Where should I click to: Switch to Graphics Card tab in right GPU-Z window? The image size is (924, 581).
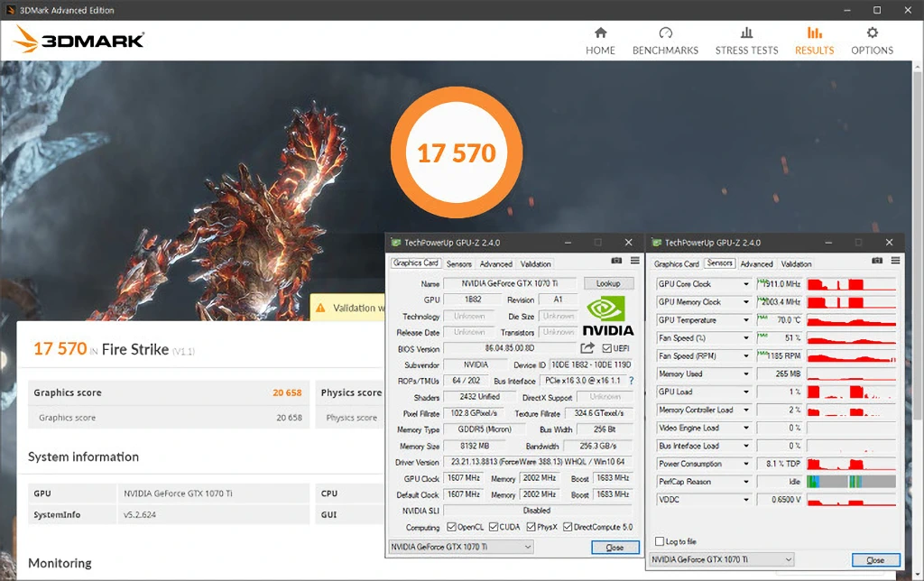676,264
